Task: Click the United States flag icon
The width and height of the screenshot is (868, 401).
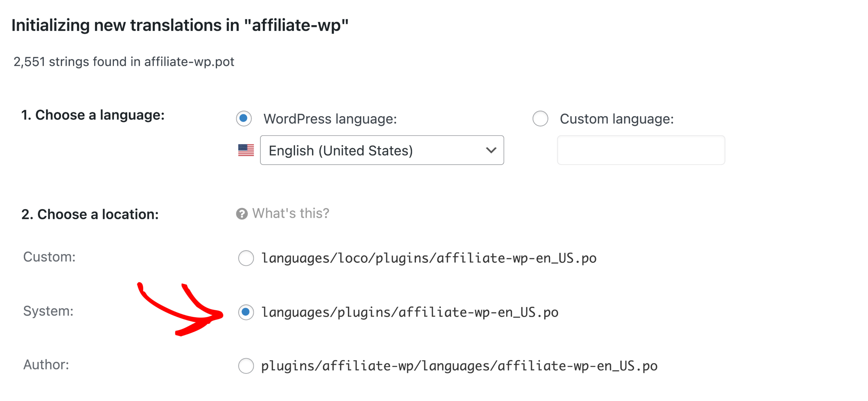Action: [x=246, y=150]
